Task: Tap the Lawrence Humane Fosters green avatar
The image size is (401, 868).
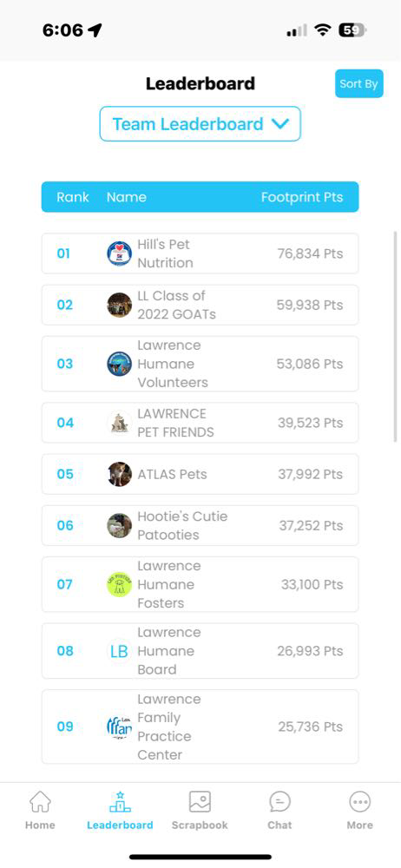Action: click(119, 584)
